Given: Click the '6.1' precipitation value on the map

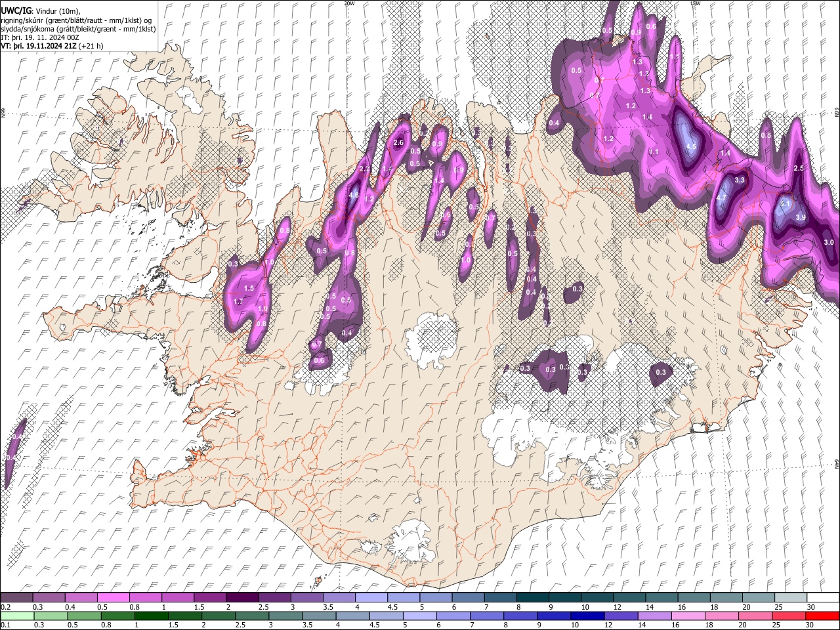Looking at the screenshot, I should pyautogui.click(x=786, y=203).
